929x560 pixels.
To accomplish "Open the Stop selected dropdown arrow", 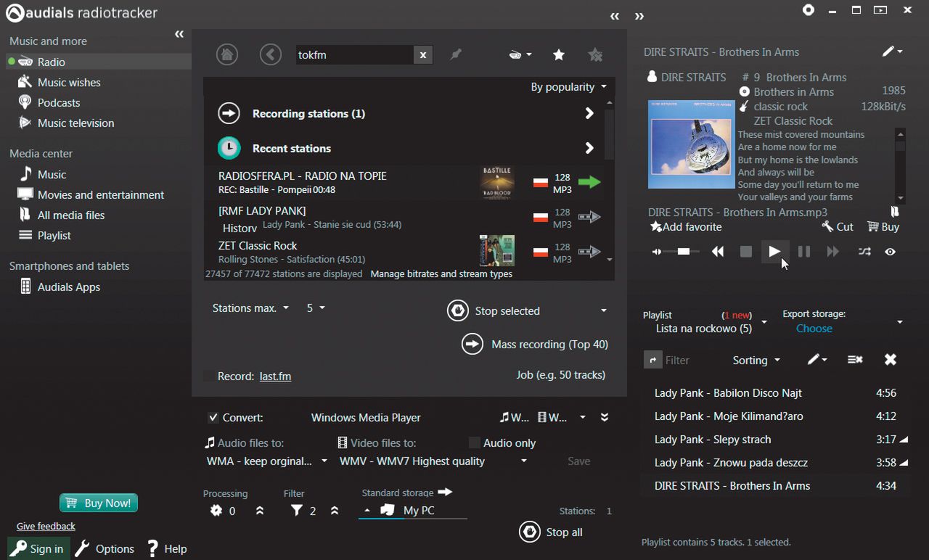I will tap(603, 310).
